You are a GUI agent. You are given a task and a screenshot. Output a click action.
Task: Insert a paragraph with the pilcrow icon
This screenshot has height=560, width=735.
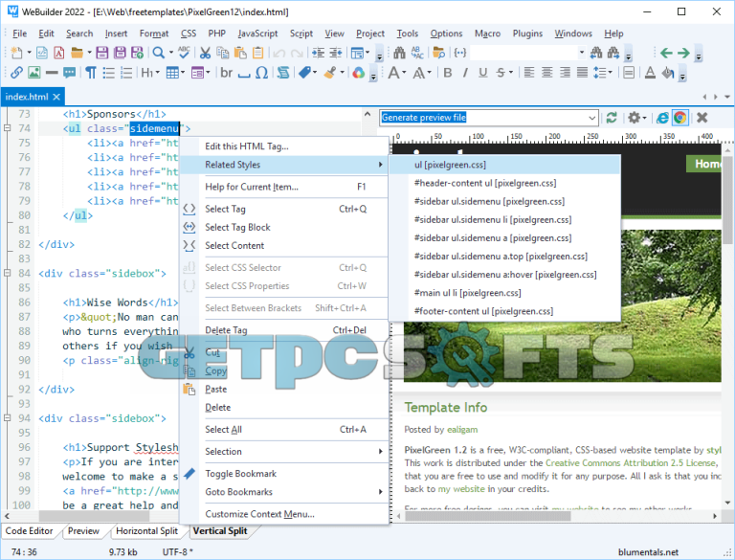(x=91, y=73)
